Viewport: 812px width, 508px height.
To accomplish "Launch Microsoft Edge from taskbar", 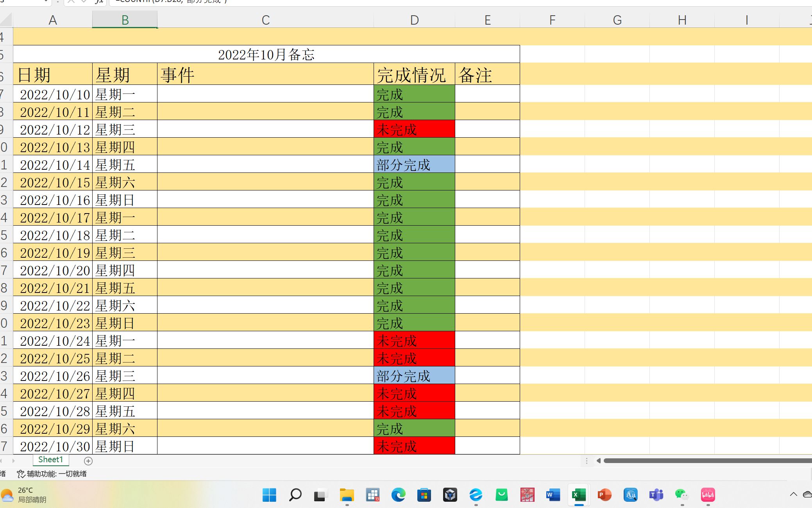I will click(398, 495).
